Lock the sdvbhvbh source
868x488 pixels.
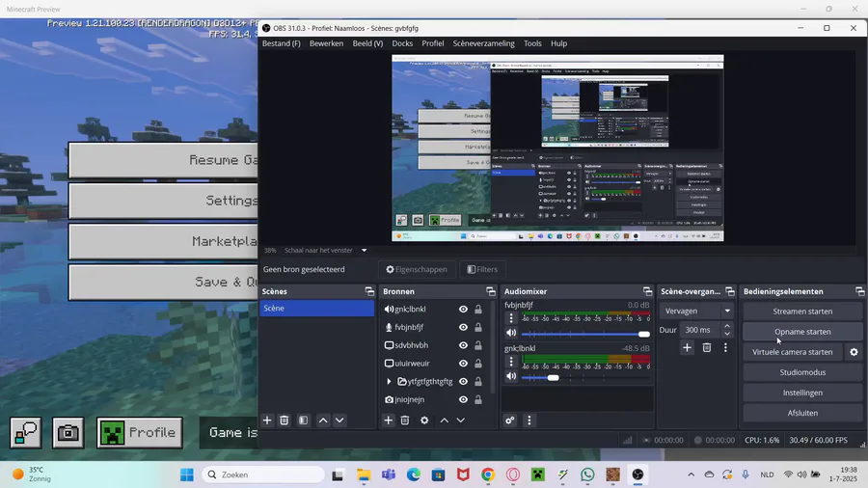point(478,345)
